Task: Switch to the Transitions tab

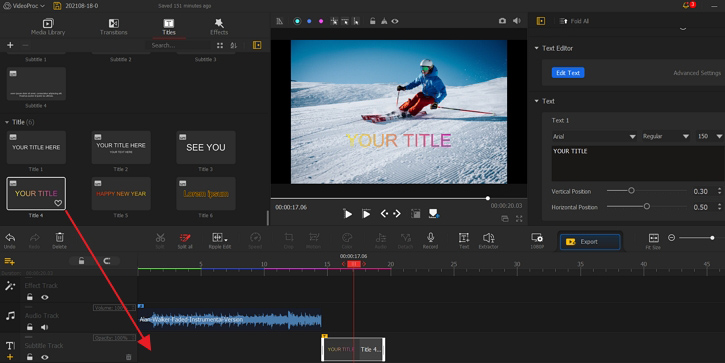Action: pos(113,27)
